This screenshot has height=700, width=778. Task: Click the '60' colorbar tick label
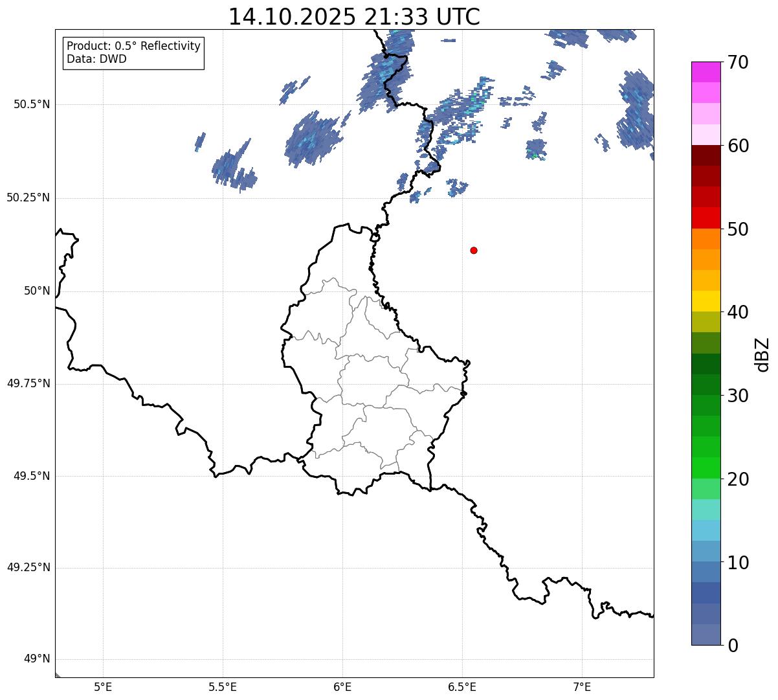[738, 146]
